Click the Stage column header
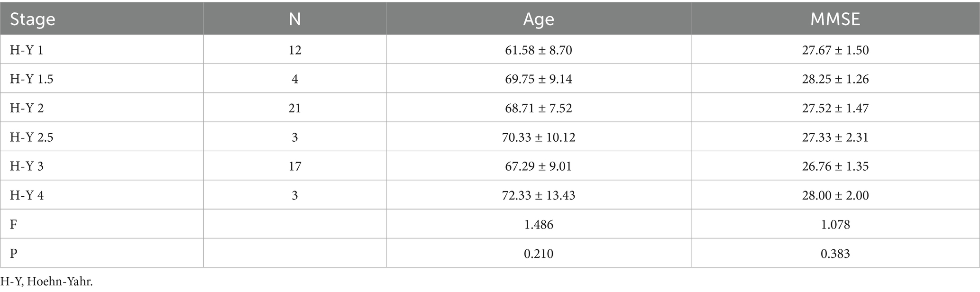980x292 pixels. [32, 19]
